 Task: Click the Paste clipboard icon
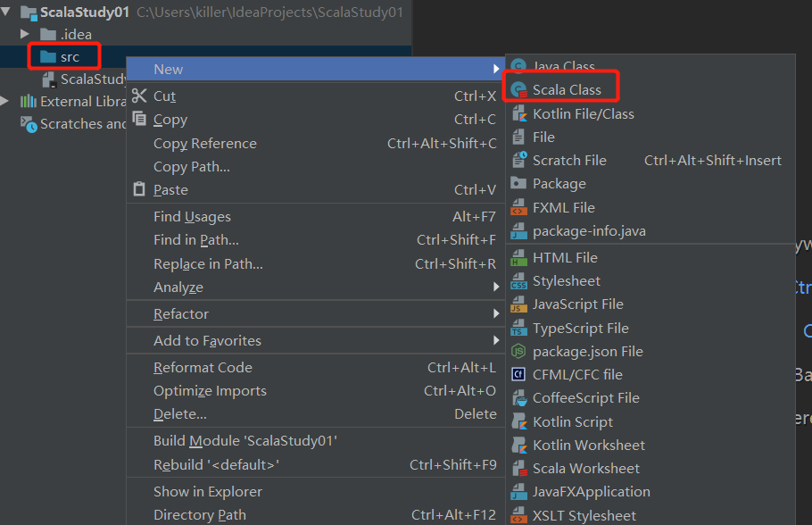coord(139,188)
